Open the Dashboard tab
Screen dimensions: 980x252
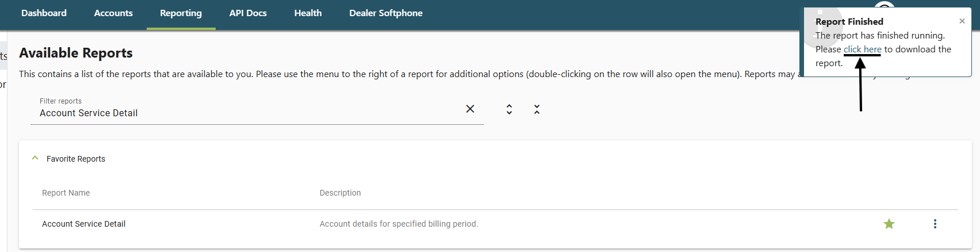44,13
